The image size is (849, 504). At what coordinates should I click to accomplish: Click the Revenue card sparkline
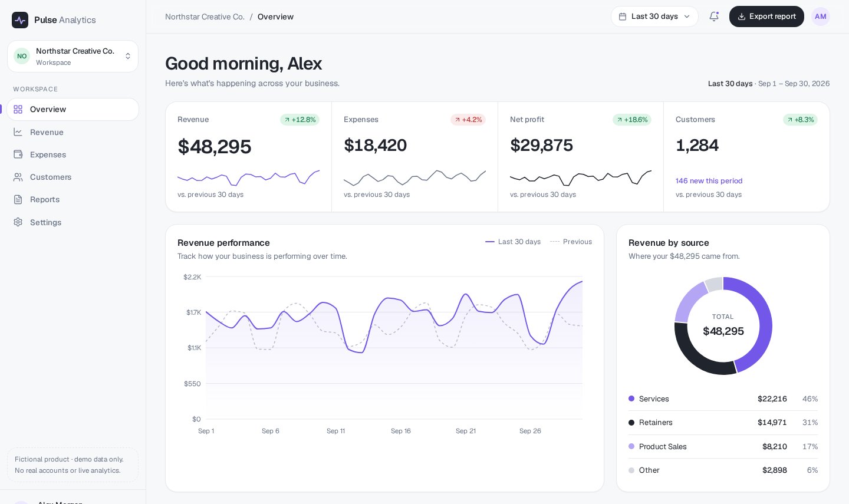(x=248, y=177)
